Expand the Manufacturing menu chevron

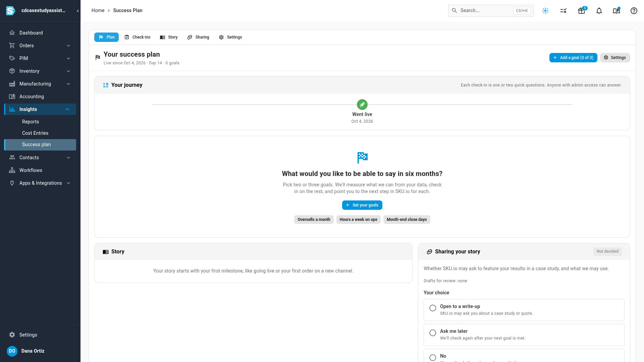(x=68, y=84)
